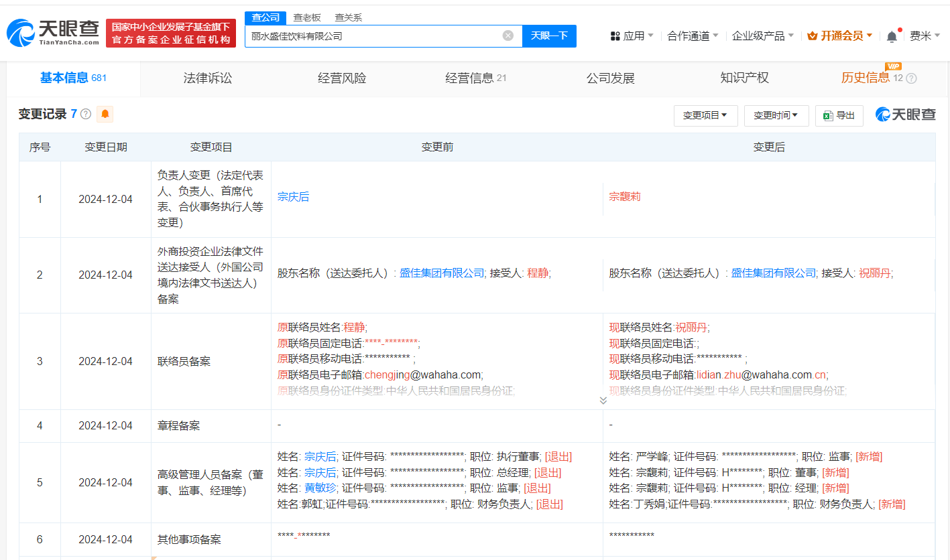Clear the search box with the X icon
This screenshot has width=950, height=560.
pyautogui.click(x=508, y=36)
